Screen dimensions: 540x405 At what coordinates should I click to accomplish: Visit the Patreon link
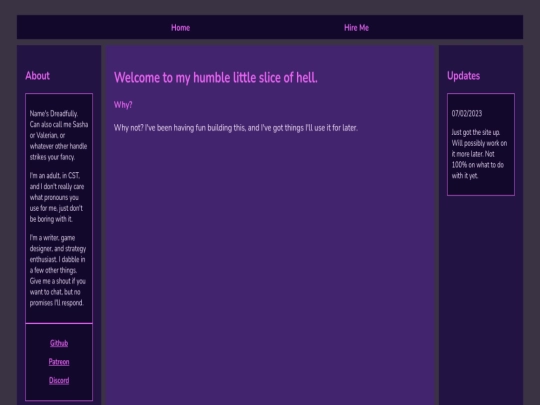tap(59, 362)
